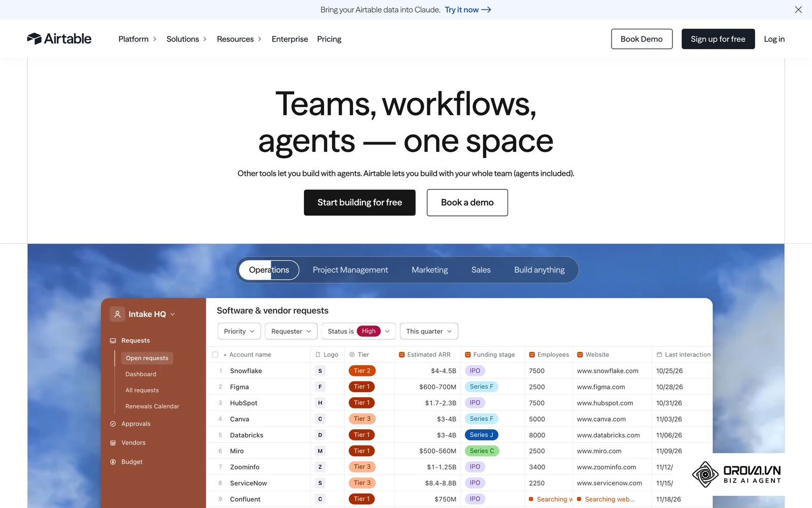Viewport: 812px width, 508px height.
Task: Click the Employees column agent icon
Action: (x=532, y=355)
